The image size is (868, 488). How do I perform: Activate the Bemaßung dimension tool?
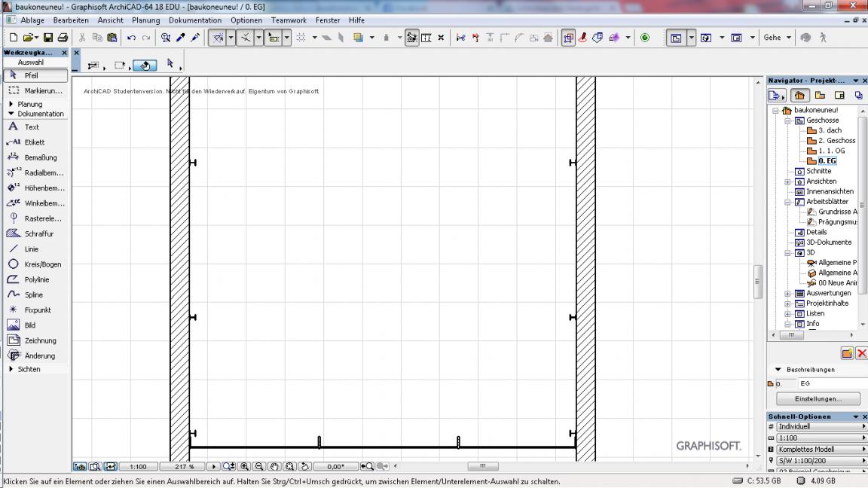coord(35,157)
